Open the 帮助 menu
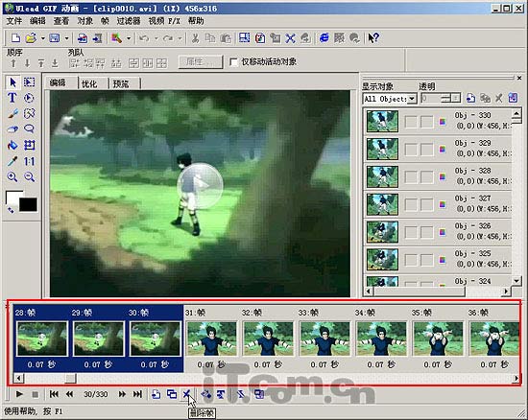 196,21
